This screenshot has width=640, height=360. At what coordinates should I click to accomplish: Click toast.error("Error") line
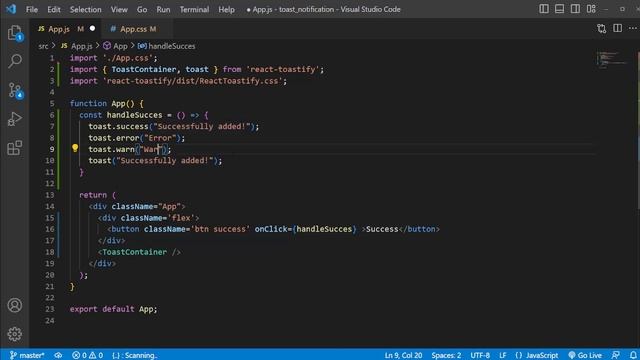(x=136, y=138)
